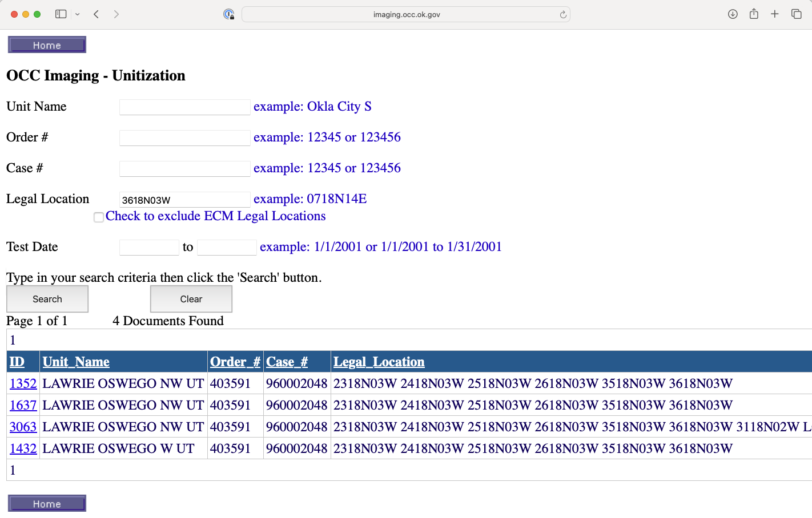812x518 pixels.
Task: Open document ID 1352
Action: click(23, 383)
